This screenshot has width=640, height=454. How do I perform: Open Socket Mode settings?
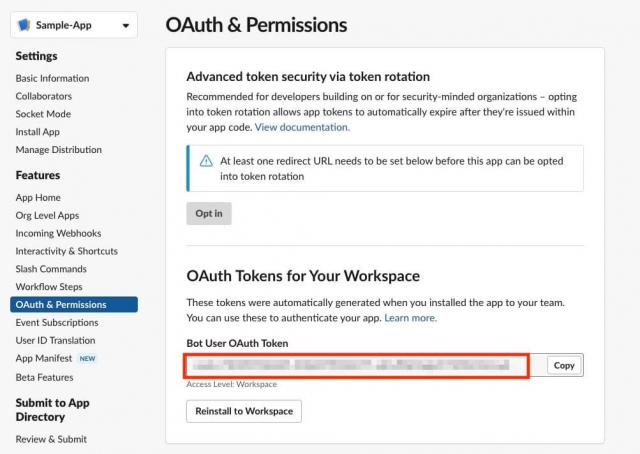43,114
